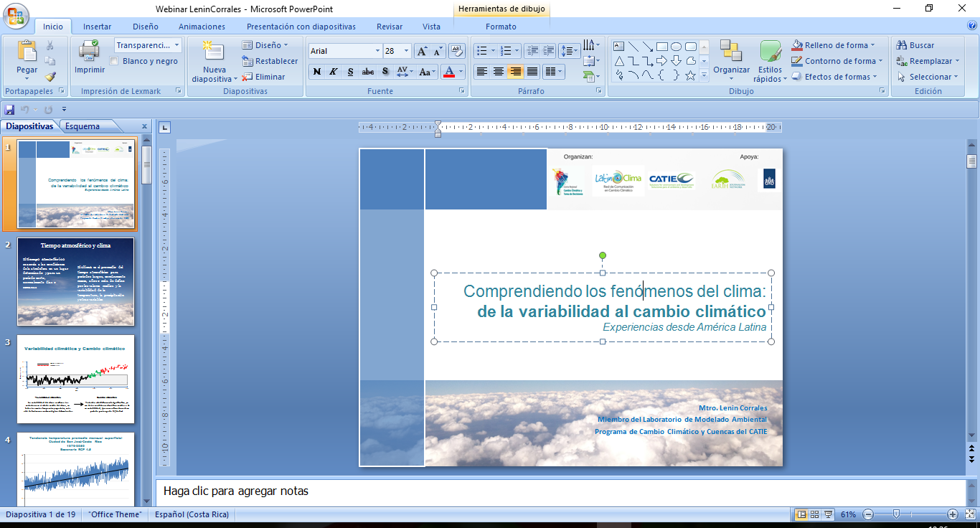Open the font size 28 dropdown
Screen dimensions: 980x528
click(x=407, y=51)
